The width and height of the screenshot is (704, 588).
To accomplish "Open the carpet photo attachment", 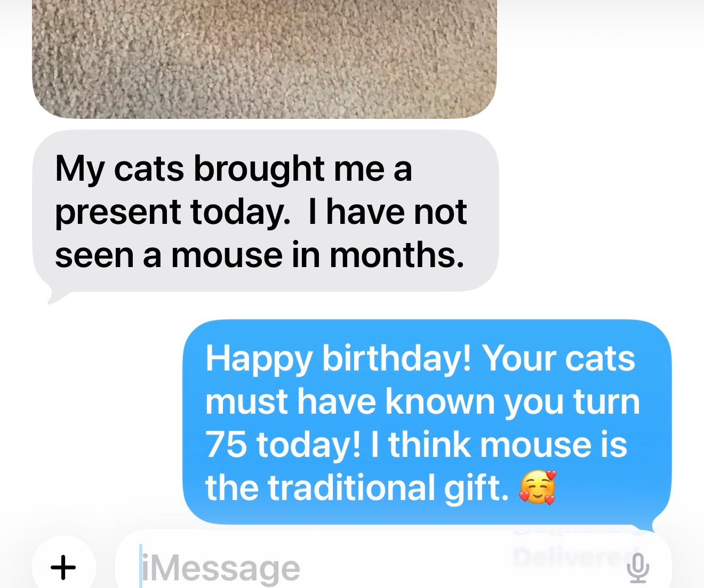I will (x=265, y=59).
